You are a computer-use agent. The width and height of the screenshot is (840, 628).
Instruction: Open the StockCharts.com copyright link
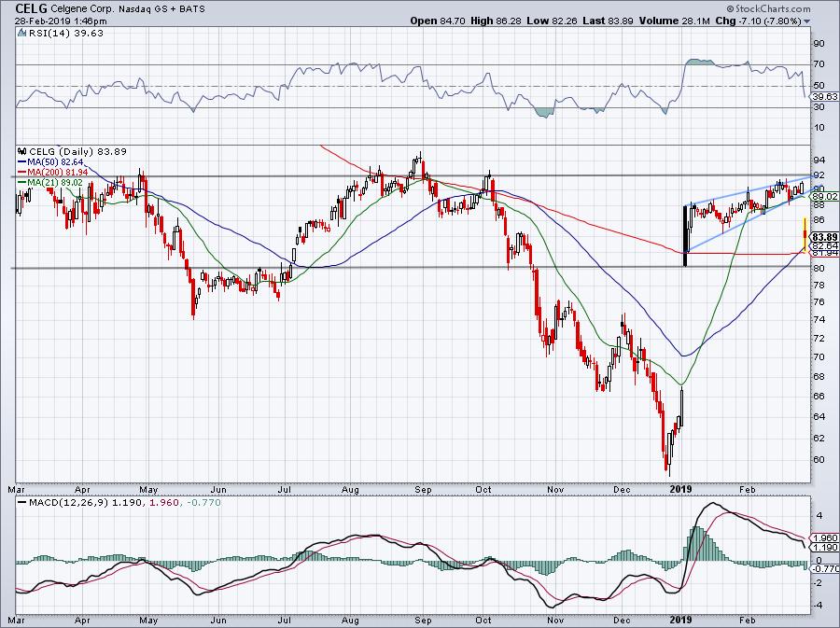[768, 8]
